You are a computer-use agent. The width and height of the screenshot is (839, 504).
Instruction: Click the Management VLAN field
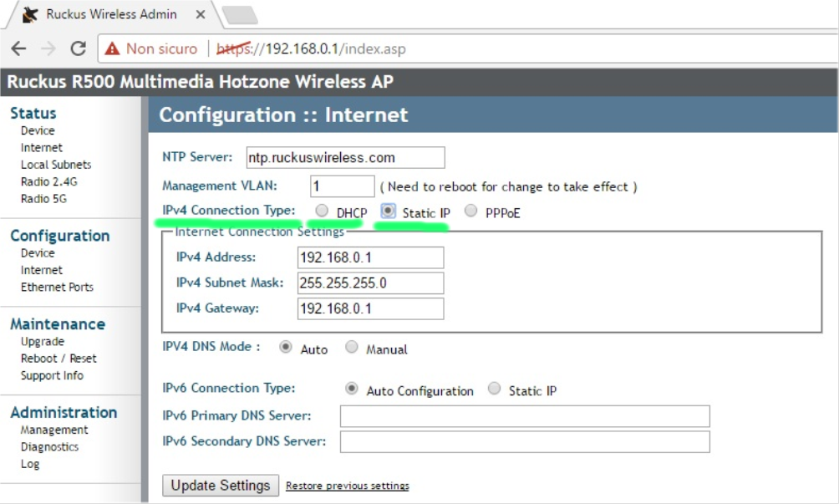tap(342, 186)
